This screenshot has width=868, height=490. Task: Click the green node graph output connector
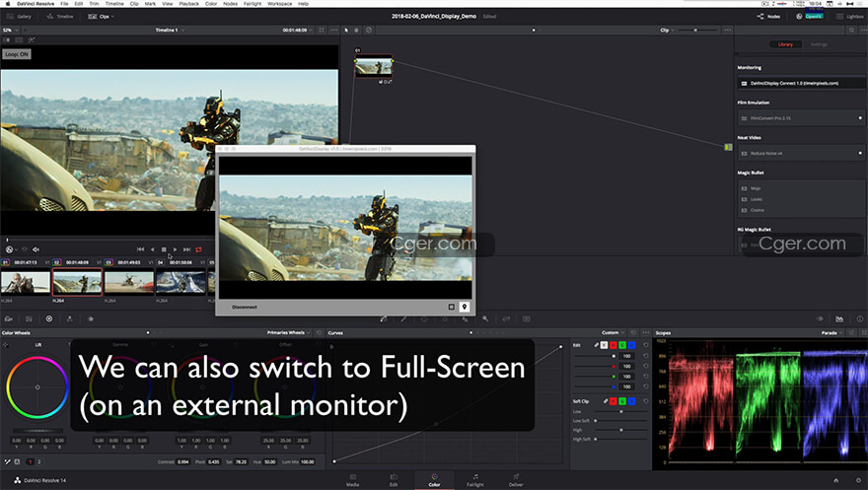[x=728, y=147]
